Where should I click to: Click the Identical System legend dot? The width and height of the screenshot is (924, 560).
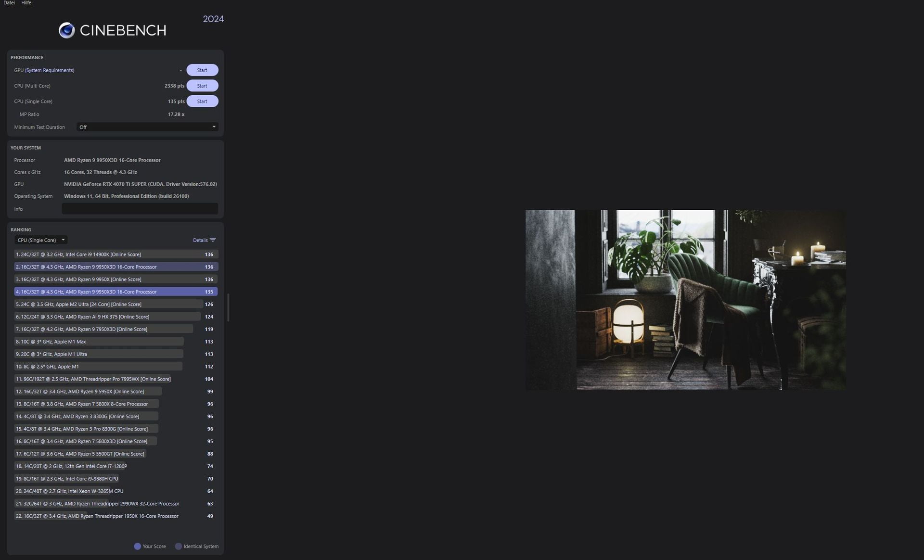(x=178, y=546)
